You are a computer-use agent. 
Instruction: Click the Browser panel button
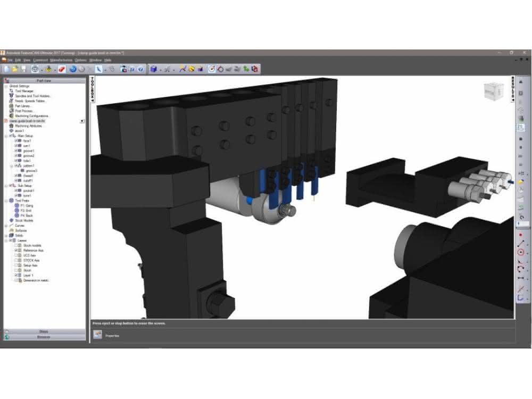point(45,337)
